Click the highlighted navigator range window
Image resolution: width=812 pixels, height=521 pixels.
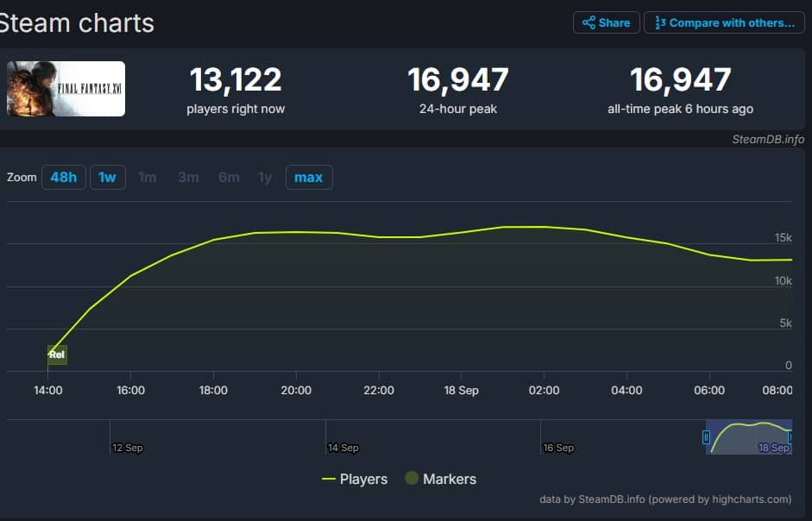coord(748,437)
